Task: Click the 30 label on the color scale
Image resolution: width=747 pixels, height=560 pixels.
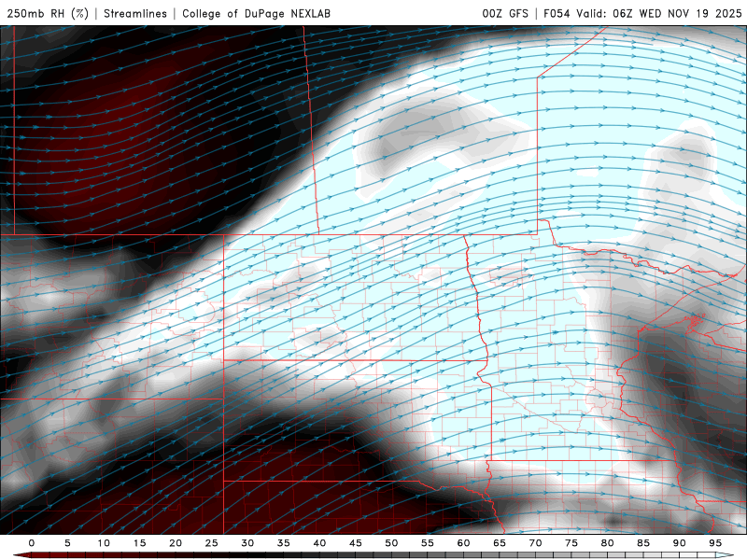Action: click(x=247, y=543)
